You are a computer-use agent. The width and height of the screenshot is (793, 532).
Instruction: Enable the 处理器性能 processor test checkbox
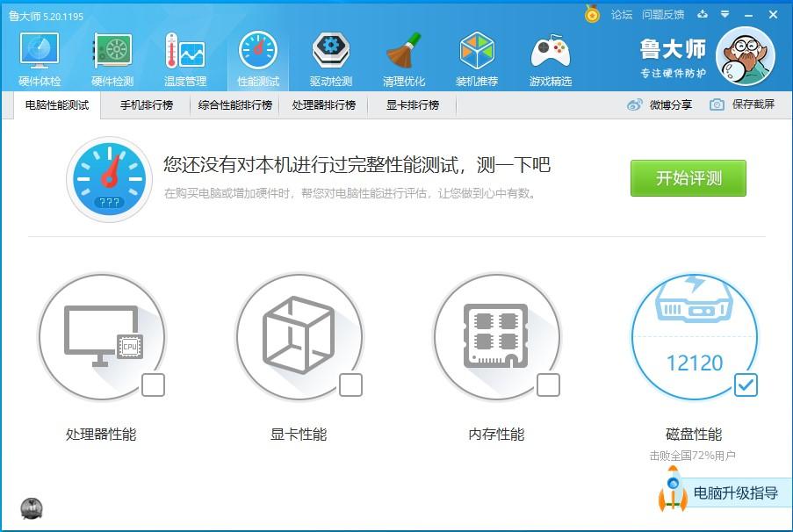151,385
